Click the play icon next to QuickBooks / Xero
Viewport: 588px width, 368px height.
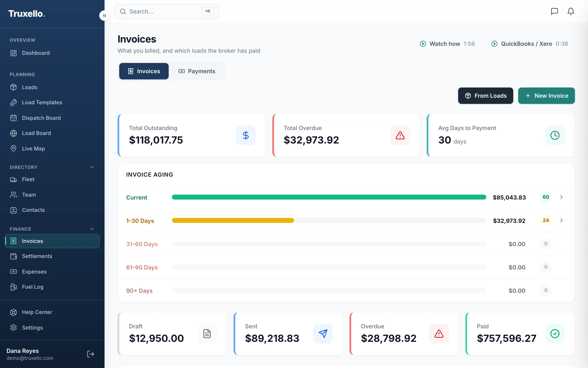pyautogui.click(x=494, y=44)
